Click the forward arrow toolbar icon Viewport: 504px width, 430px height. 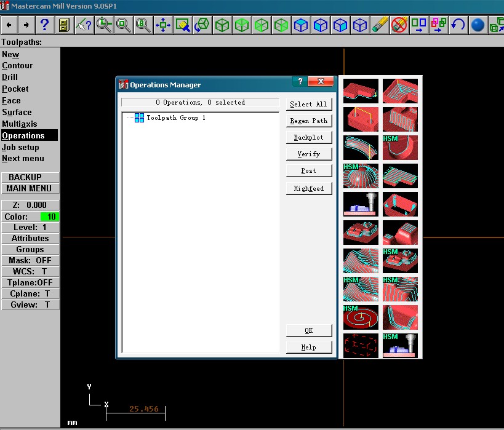(x=26, y=25)
